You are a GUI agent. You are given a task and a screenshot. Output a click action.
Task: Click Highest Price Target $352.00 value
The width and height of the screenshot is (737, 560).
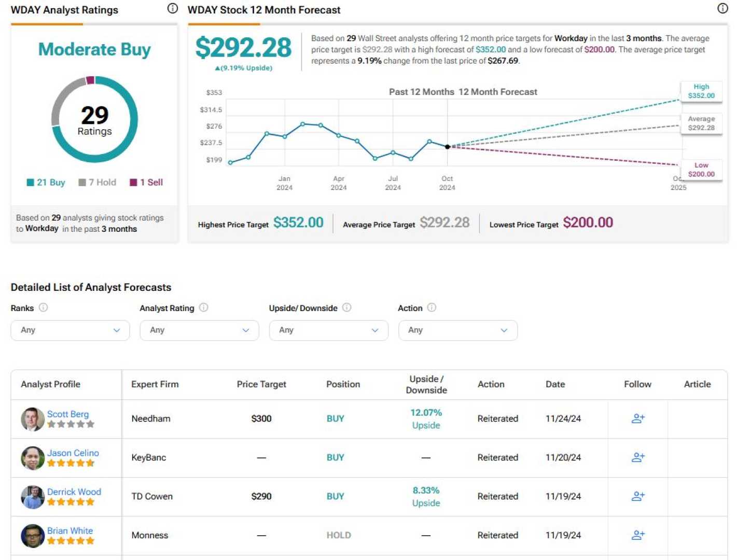tap(298, 222)
